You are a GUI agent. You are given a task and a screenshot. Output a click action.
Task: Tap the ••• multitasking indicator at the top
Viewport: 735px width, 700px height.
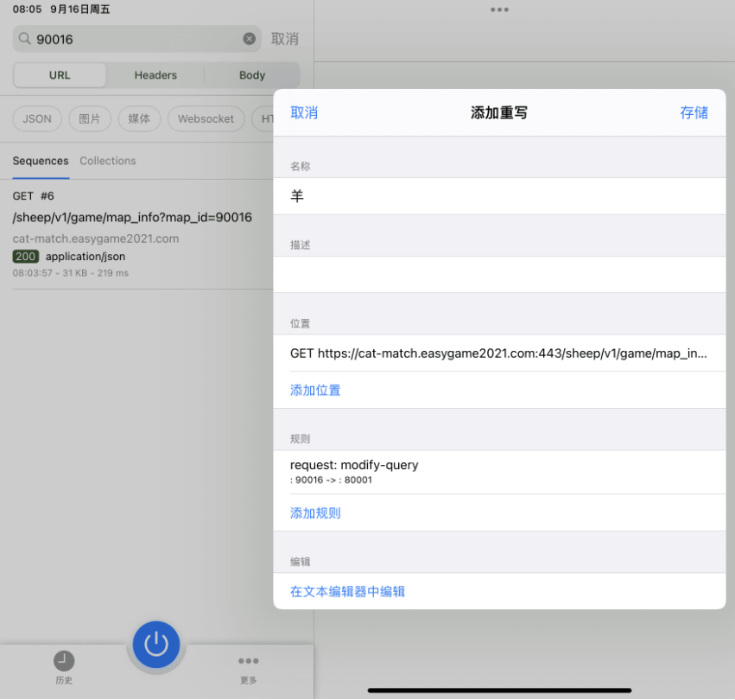pyautogui.click(x=498, y=10)
